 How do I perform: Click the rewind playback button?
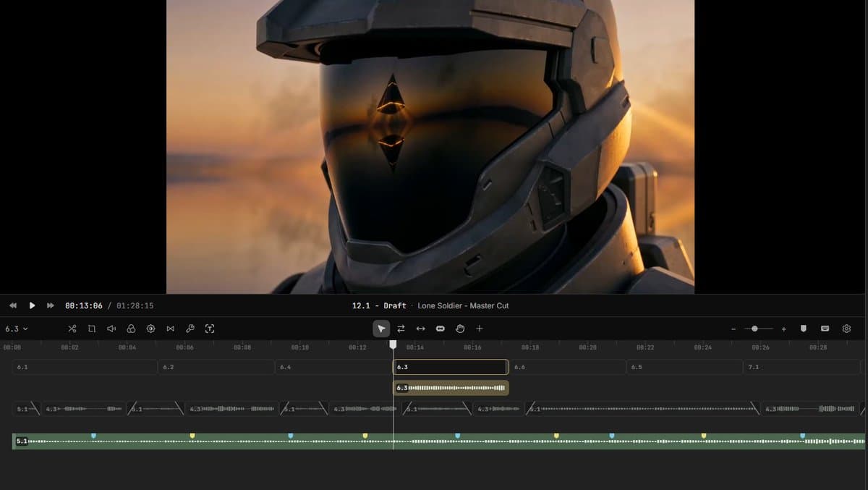(13, 305)
